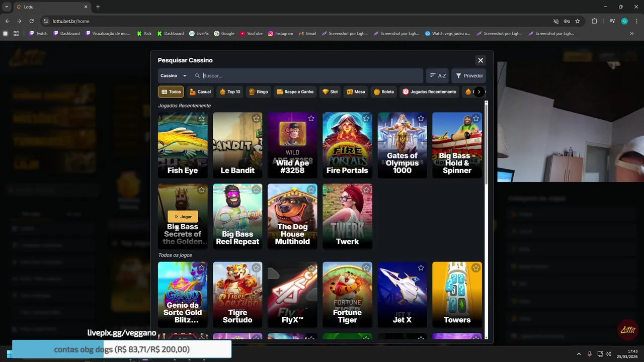This screenshot has width=644, height=362.
Task: Show hidden system tray icons
Action: point(579,354)
